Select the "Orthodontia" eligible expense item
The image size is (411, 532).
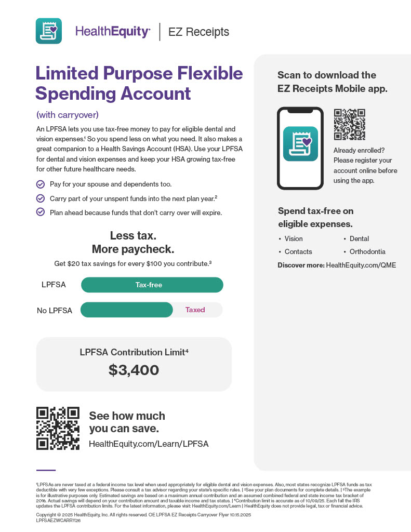pyautogui.click(x=367, y=252)
